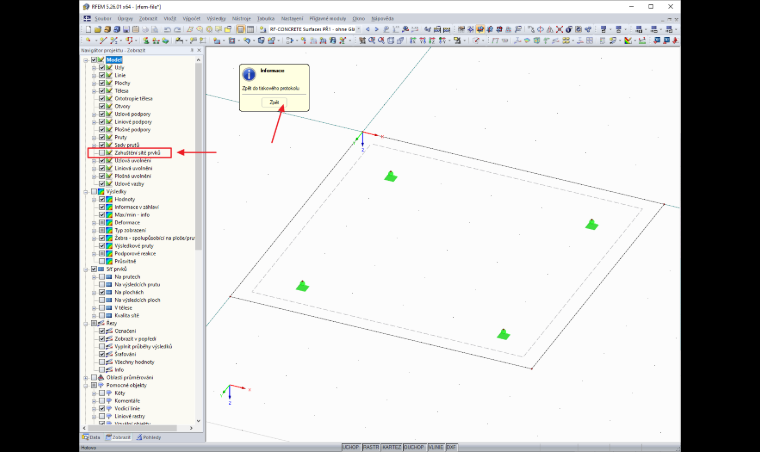Create a new file with the blank page icon

point(89,30)
